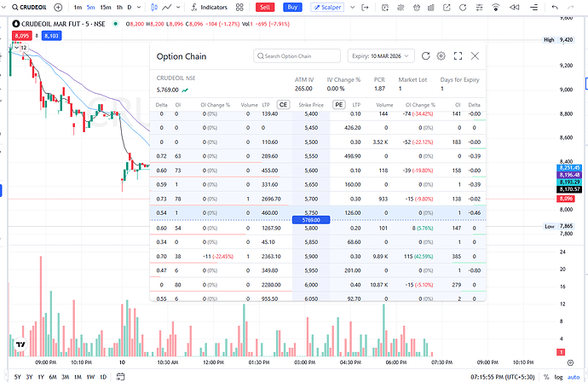Expand dropdown next to Scalper

click(352, 7)
